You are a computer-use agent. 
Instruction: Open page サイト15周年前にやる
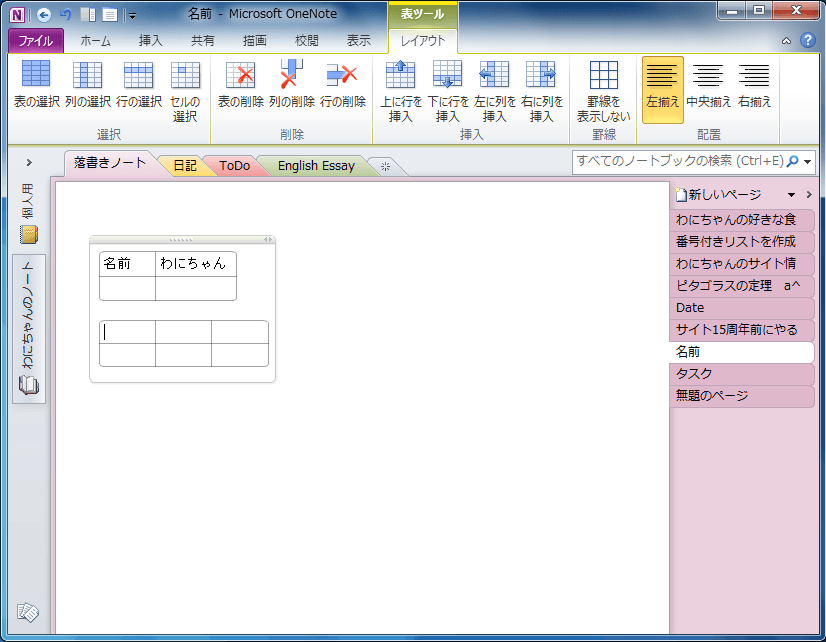(x=742, y=330)
